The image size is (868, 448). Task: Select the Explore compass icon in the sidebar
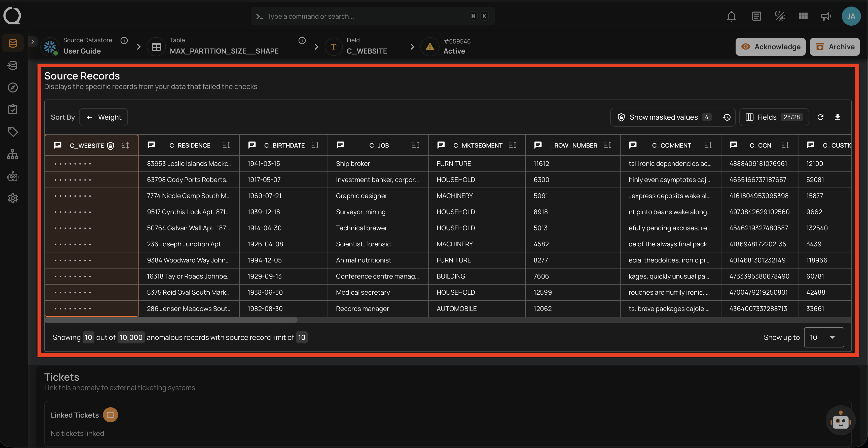tap(13, 87)
